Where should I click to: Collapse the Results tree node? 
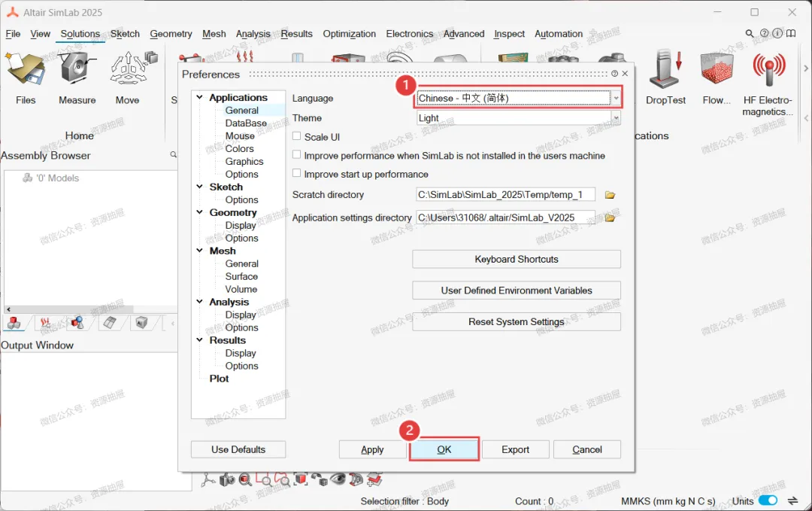point(199,340)
